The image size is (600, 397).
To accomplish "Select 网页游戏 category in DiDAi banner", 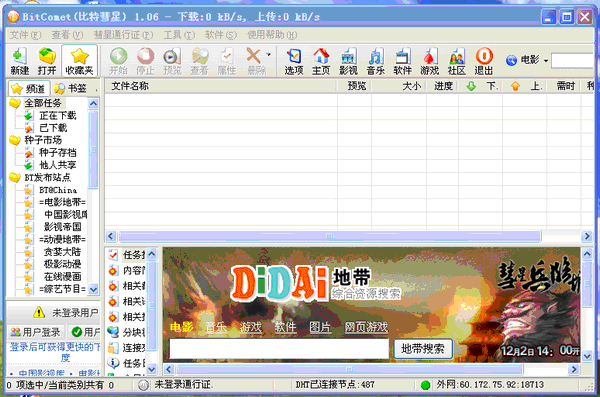I will (x=366, y=327).
